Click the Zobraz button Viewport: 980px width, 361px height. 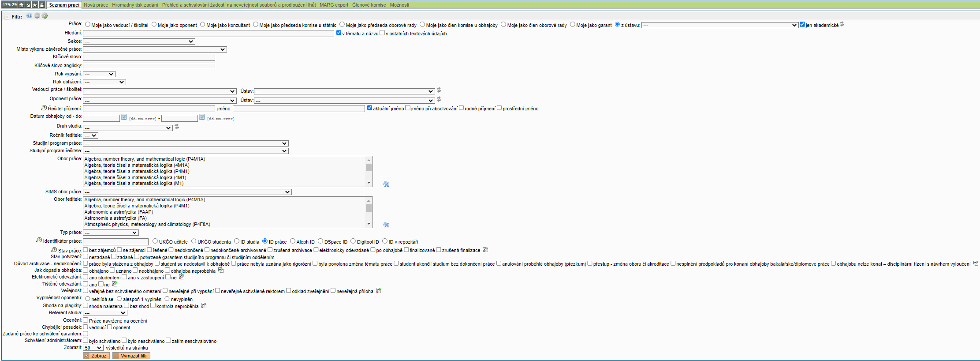click(x=96, y=356)
